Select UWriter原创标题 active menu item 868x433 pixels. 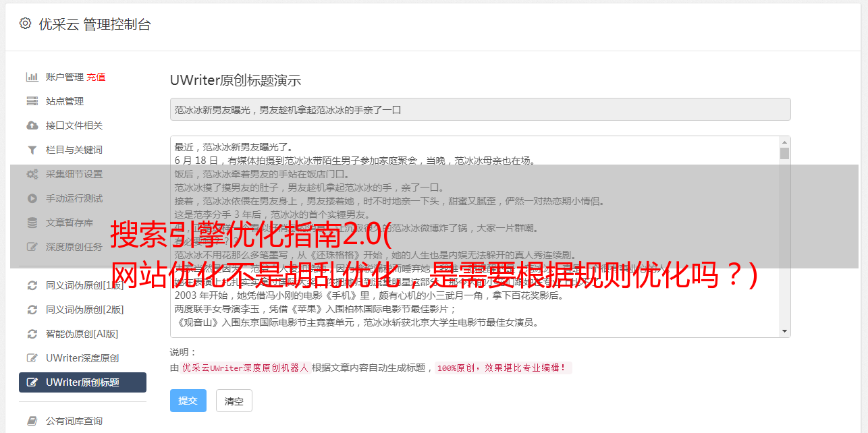point(82,382)
